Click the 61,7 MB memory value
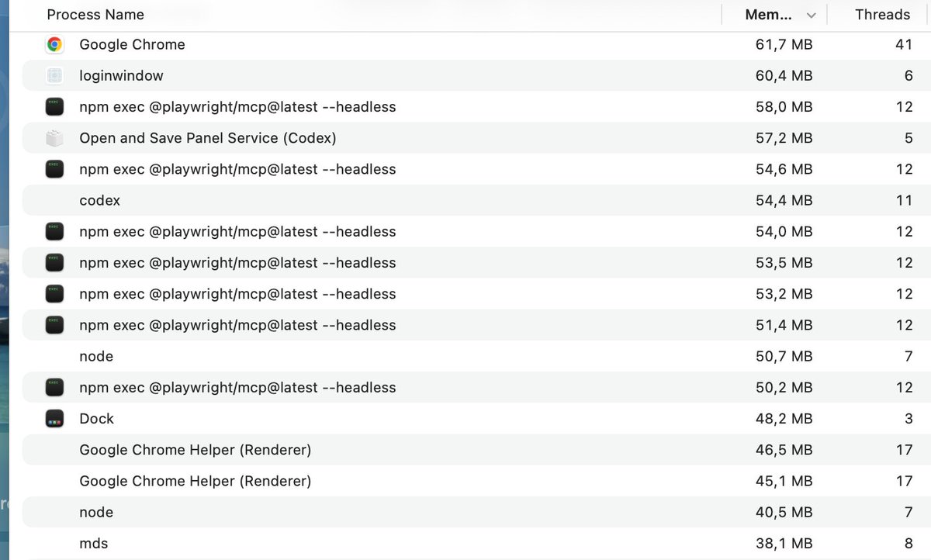Viewport: 931px width, 560px height. tap(784, 44)
